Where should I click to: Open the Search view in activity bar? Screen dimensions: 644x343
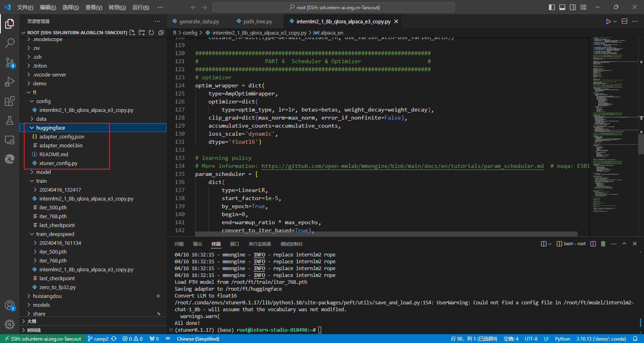click(x=10, y=43)
